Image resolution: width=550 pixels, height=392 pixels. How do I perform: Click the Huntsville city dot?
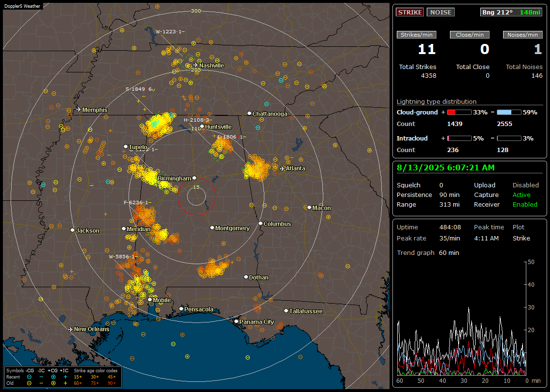click(x=202, y=126)
